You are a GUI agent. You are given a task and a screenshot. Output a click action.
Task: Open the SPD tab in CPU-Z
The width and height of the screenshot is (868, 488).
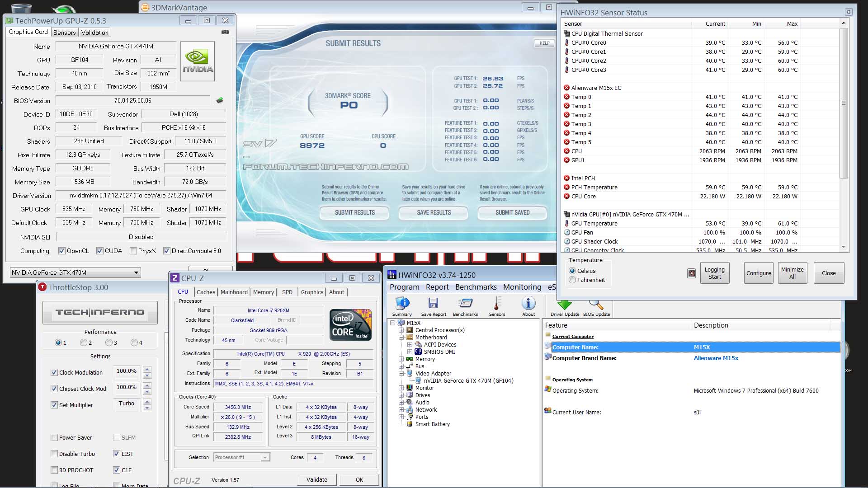[x=287, y=292]
